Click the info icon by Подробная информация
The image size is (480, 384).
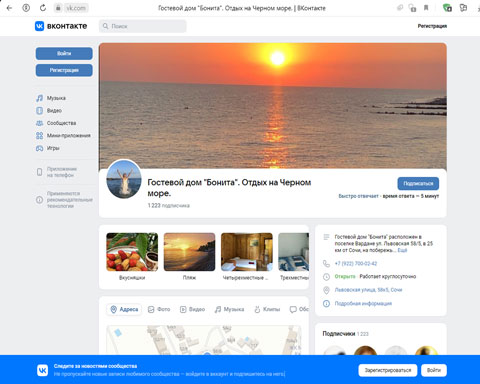tap(326, 303)
